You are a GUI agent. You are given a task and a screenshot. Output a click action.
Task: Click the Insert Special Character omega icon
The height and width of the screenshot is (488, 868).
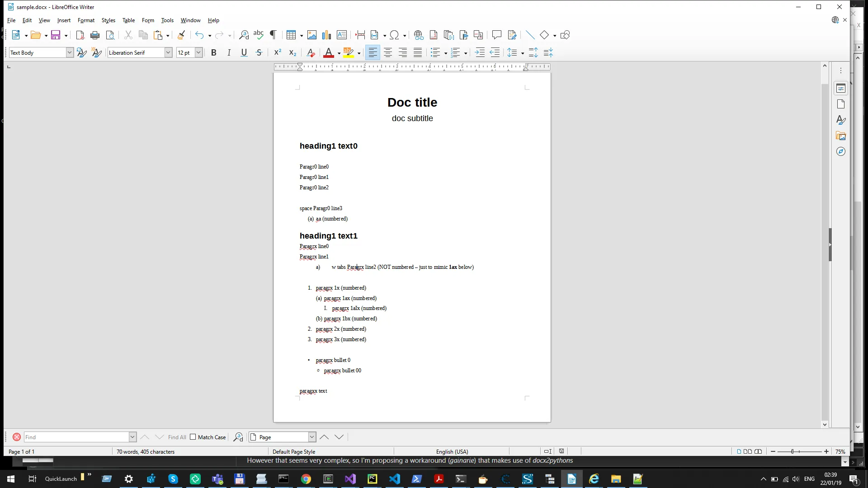pos(394,35)
